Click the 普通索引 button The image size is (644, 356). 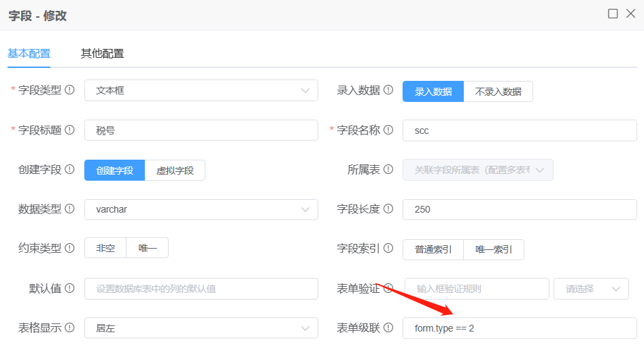433,249
